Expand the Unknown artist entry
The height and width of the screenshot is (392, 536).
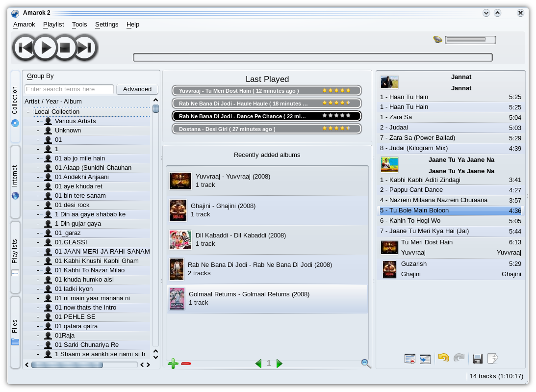[x=38, y=131]
